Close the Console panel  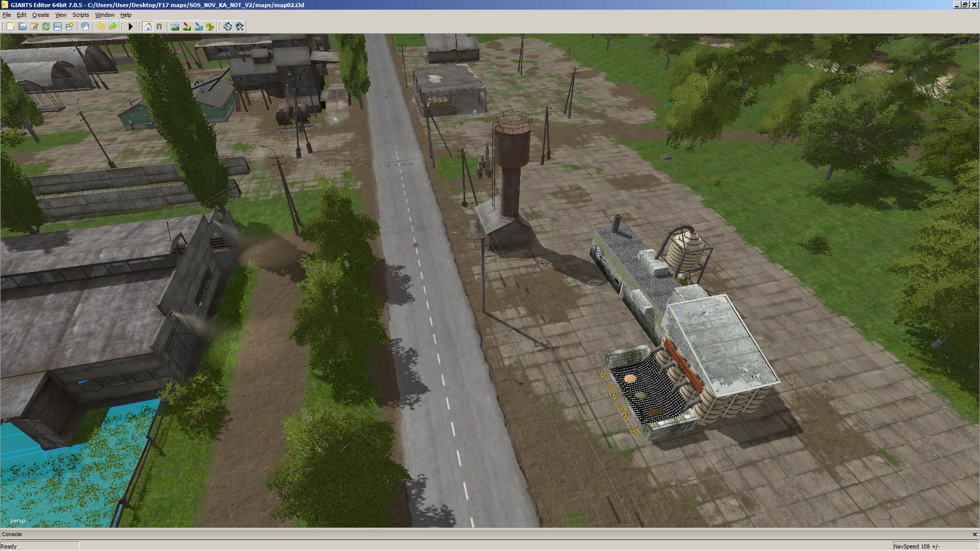tap(974, 534)
